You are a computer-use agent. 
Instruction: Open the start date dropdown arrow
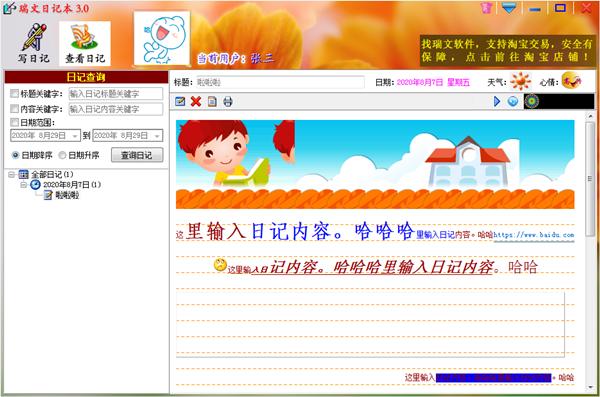(x=75, y=136)
